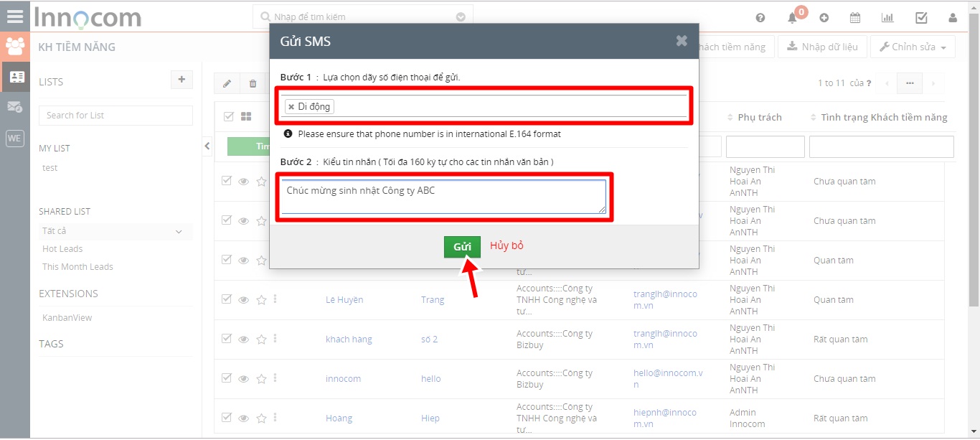Open the tasks checkmark icon
Screen dimensions: 980x440
point(921,18)
